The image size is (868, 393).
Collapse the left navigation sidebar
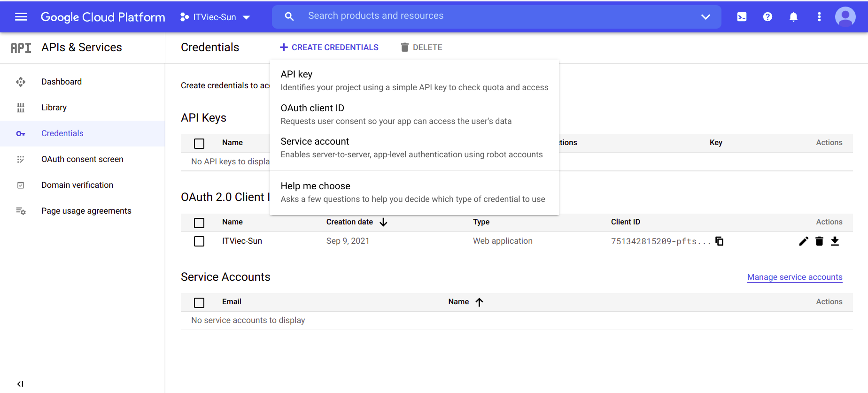coord(20,384)
